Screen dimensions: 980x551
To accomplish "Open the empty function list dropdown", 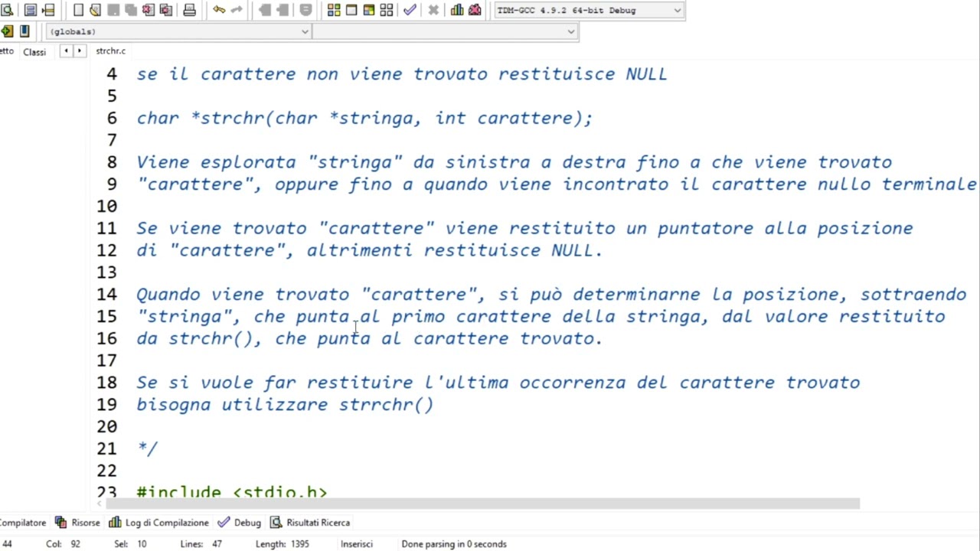I will click(x=444, y=31).
